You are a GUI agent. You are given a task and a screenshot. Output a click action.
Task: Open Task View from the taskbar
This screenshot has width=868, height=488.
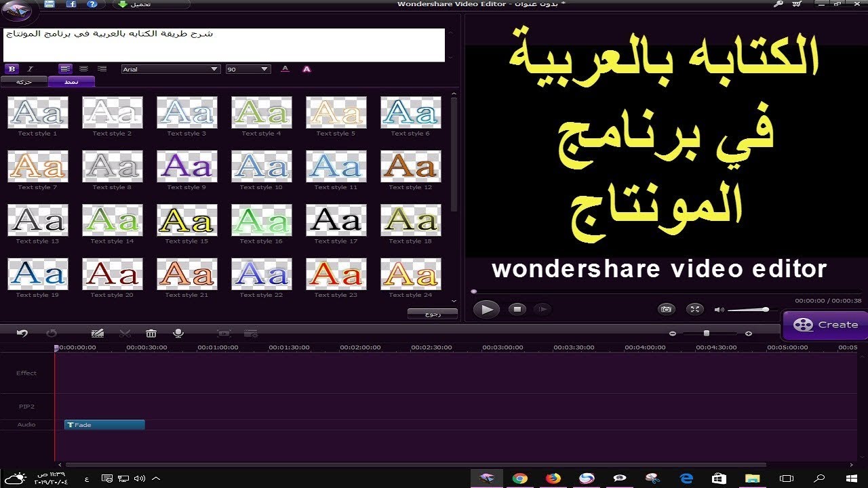click(x=787, y=479)
